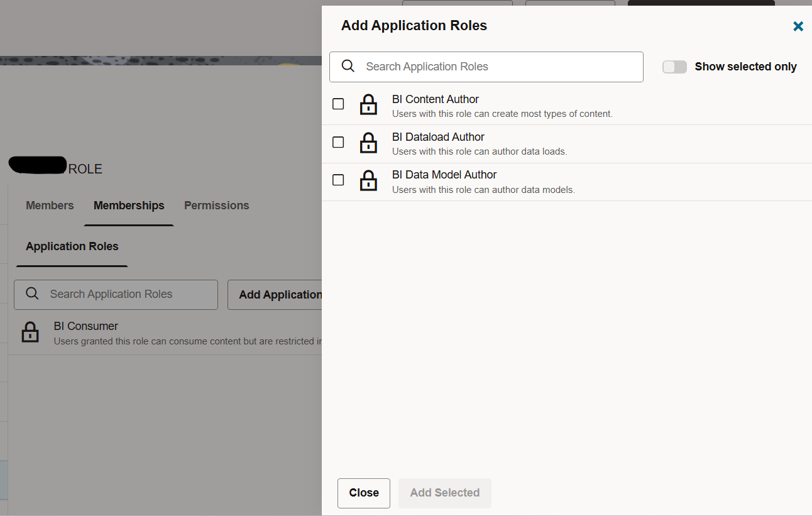Screen dimensions: 812x516
Task: Click the ROLE heading text
Action: pyautogui.click(x=85, y=169)
